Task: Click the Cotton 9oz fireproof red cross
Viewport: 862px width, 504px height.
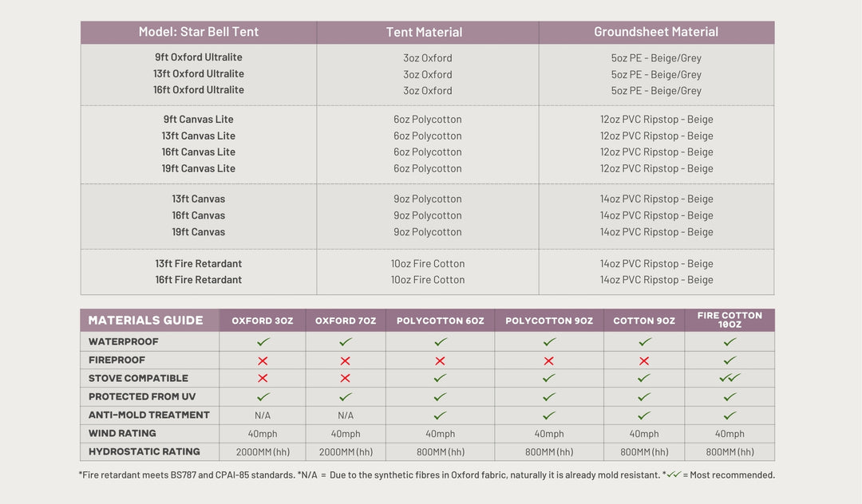Action: (644, 360)
